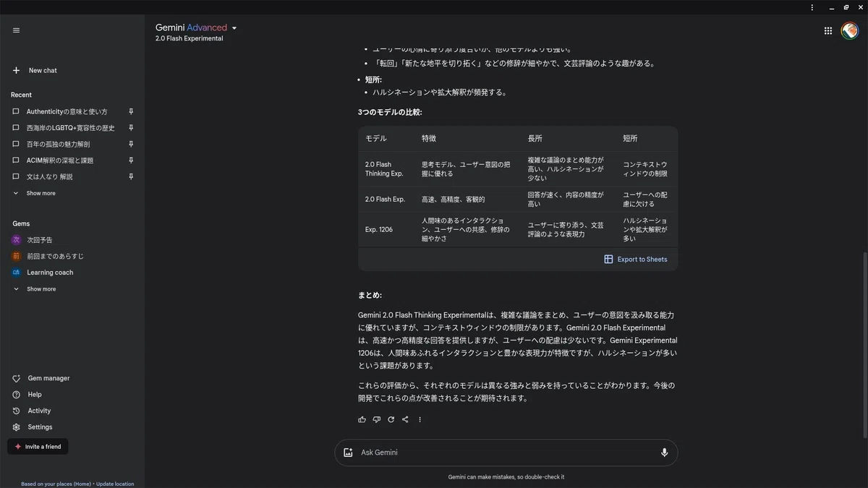Screen dimensions: 868x488
Task: Open the Gemini Advanced model dropdown arrow
Action: pos(234,28)
